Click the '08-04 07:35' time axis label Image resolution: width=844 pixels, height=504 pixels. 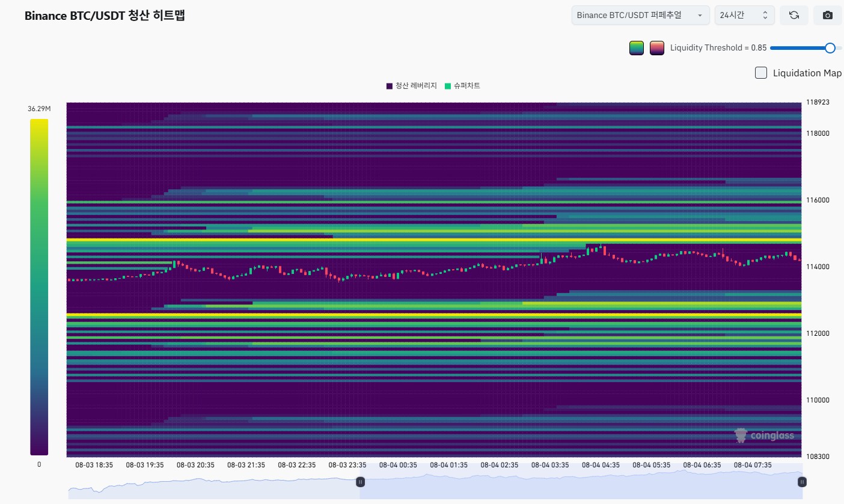click(753, 465)
